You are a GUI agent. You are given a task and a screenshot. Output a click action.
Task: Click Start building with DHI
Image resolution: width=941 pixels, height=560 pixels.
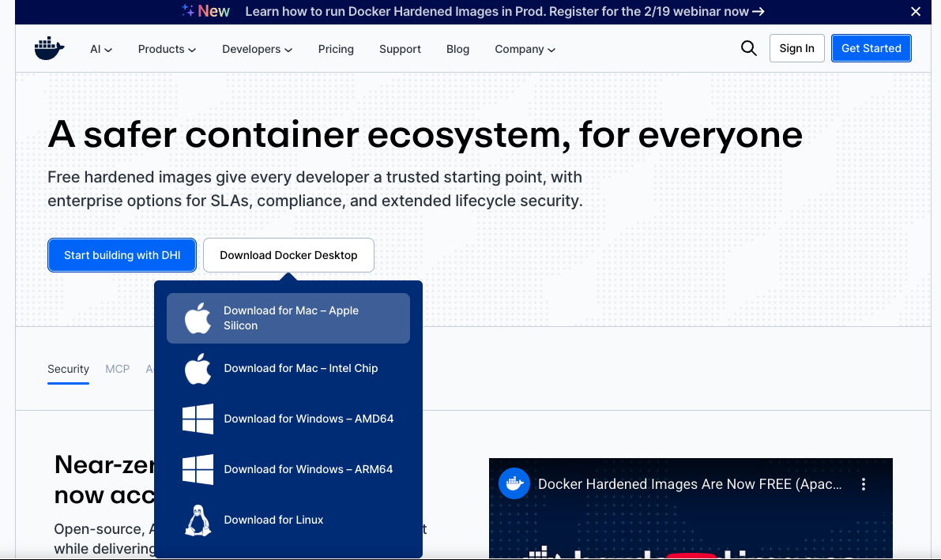tap(122, 254)
